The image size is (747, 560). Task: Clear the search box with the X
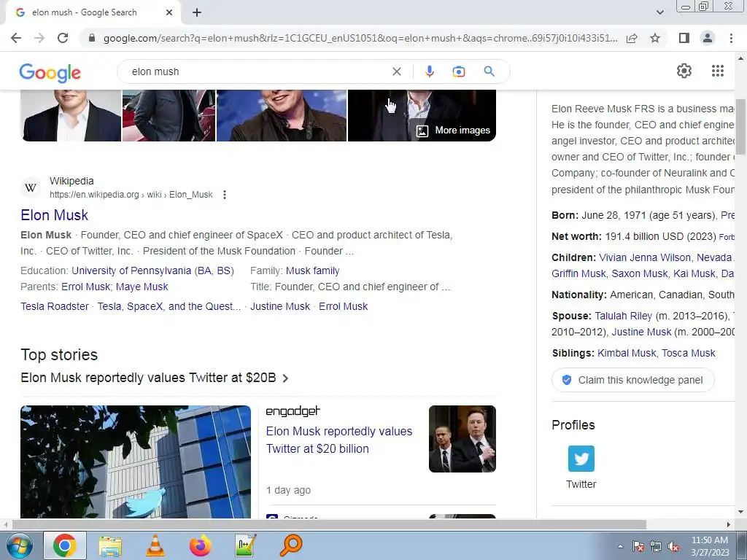[396, 71]
